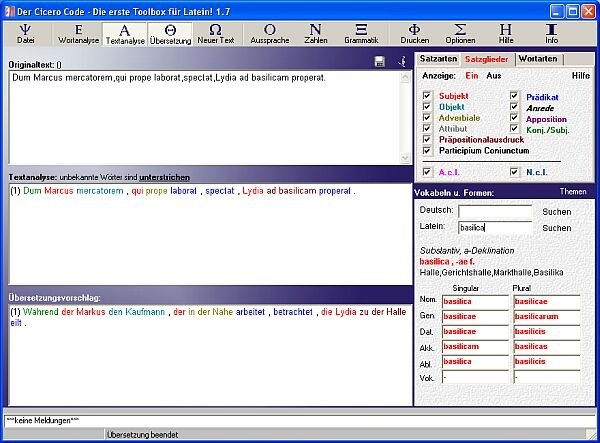Viewport: 600px width, 443px height.
Task: Disable the A.c.I. checkbox
Action: point(428,171)
